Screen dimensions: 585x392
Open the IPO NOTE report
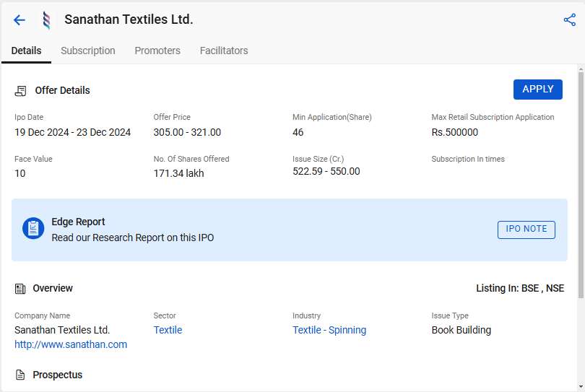[x=526, y=230]
